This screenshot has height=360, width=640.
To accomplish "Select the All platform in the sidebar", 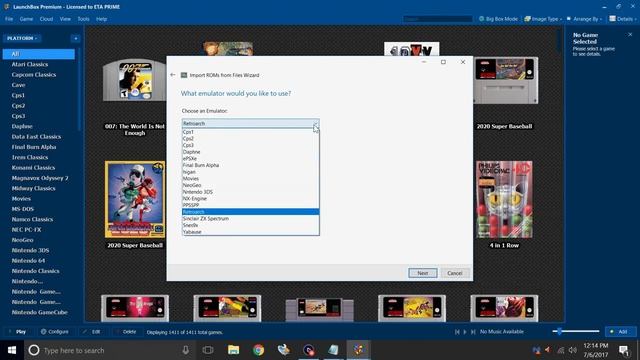I will coord(39,54).
